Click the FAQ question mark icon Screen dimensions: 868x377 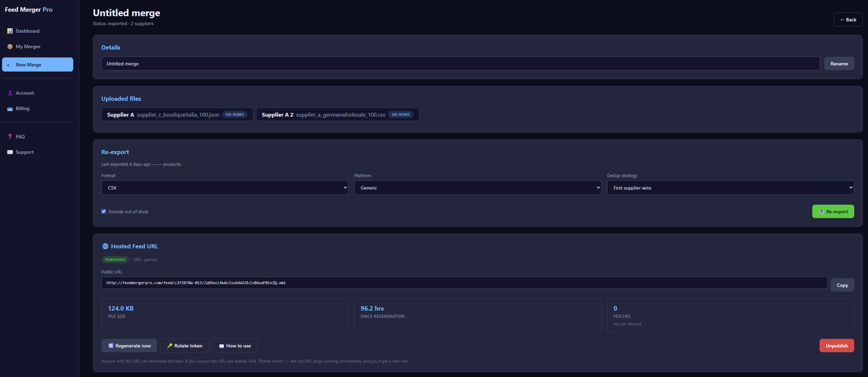pos(10,137)
